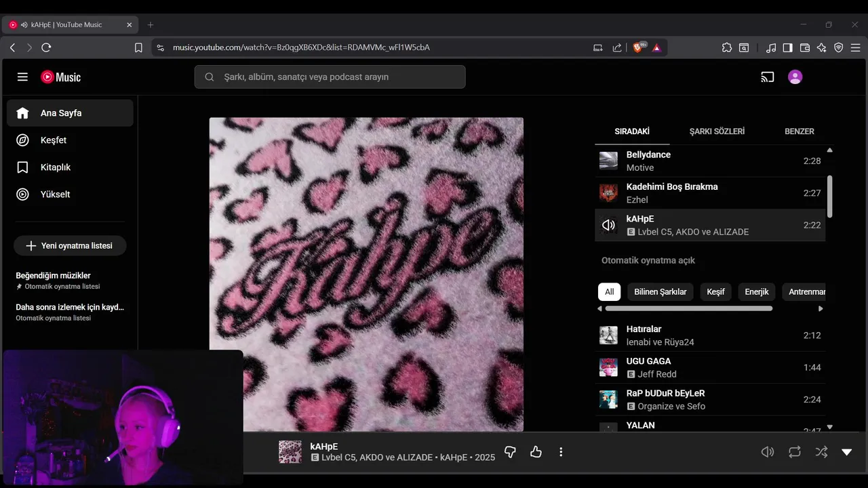Select the Bilinen Şarkılar chip
868x488 pixels.
click(660, 291)
